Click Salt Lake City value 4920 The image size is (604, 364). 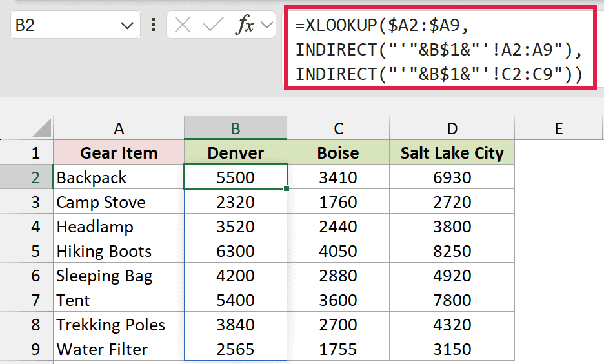click(452, 276)
